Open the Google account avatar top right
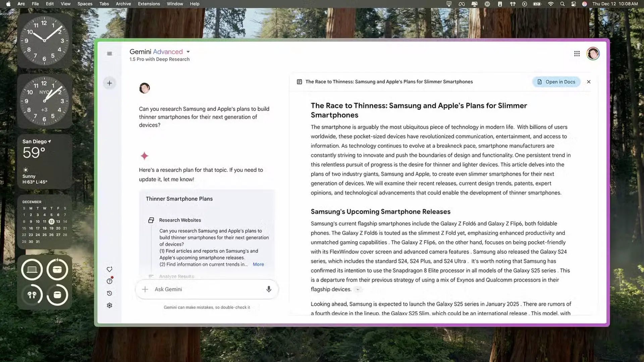 pyautogui.click(x=593, y=54)
